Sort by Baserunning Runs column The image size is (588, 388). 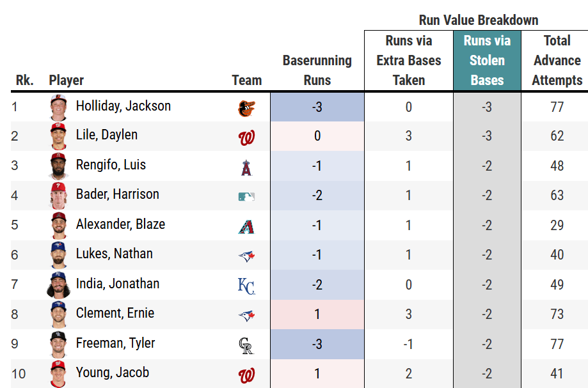point(317,70)
